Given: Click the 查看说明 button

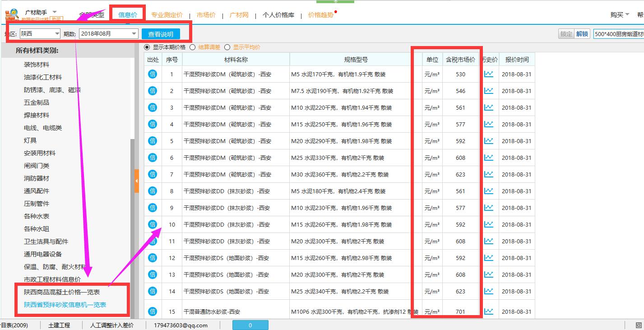Looking at the screenshot, I should coord(161,34).
